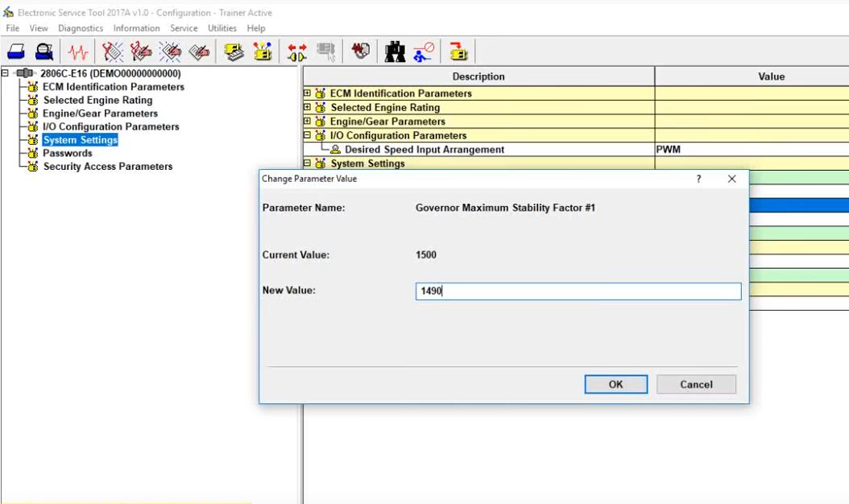
Task: Click the Cancel button in the dialog
Action: (x=696, y=384)
